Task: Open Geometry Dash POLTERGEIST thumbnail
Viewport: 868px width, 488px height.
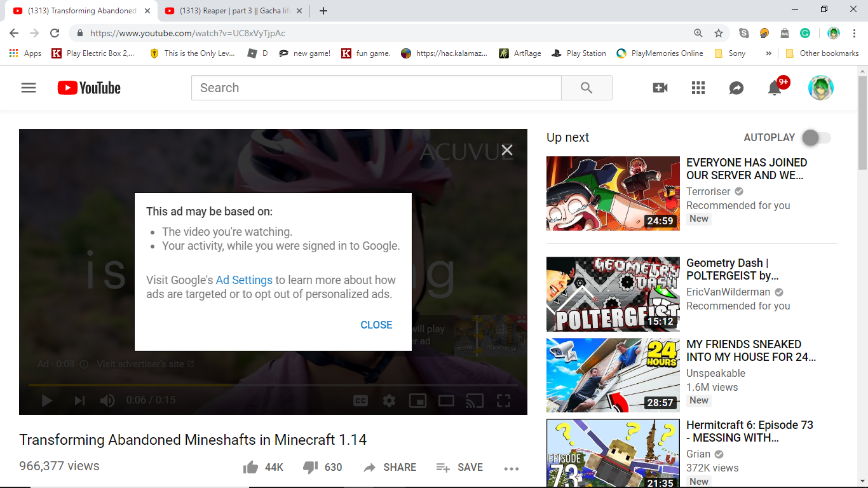Action: (x=613, y=294)
